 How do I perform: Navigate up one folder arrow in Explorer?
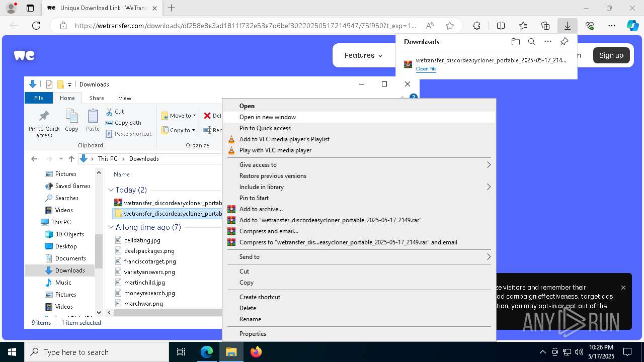click(x=71, y=159)
